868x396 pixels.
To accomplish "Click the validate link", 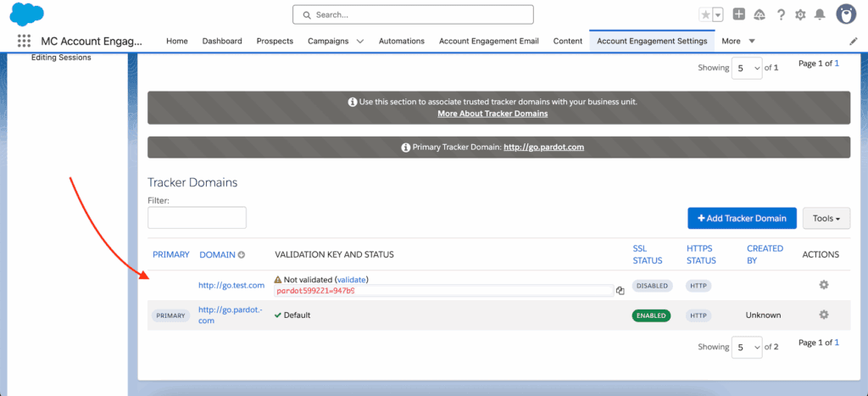I will click(352, 279).
